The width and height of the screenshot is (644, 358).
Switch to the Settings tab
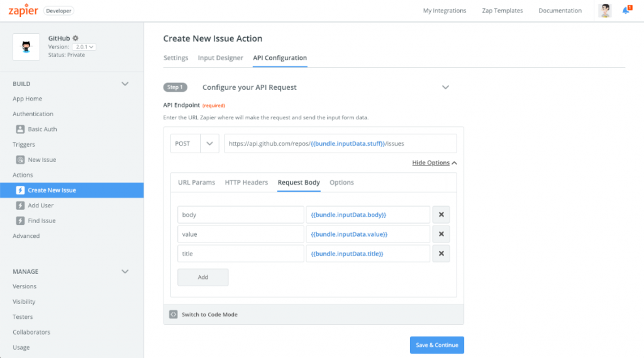[176, 58]
